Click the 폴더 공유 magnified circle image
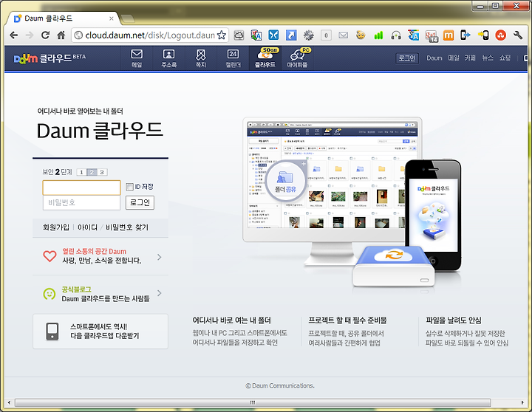This screenshot has height=412, width=532. (286, 182)
